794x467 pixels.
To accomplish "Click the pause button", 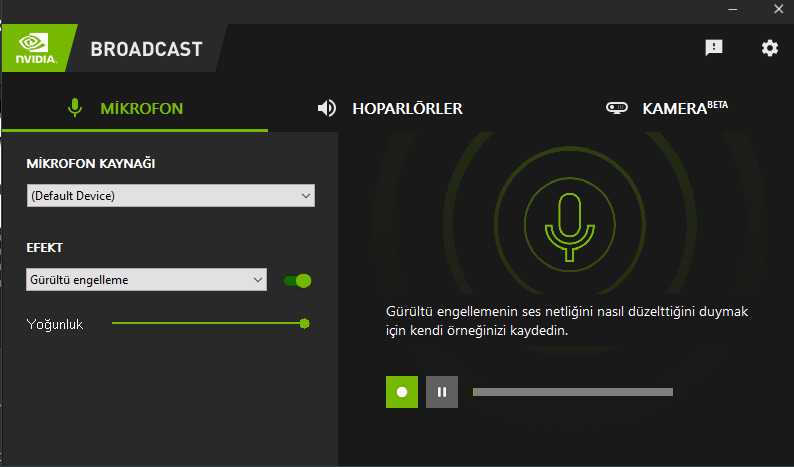I will click(x=442, y=392).
